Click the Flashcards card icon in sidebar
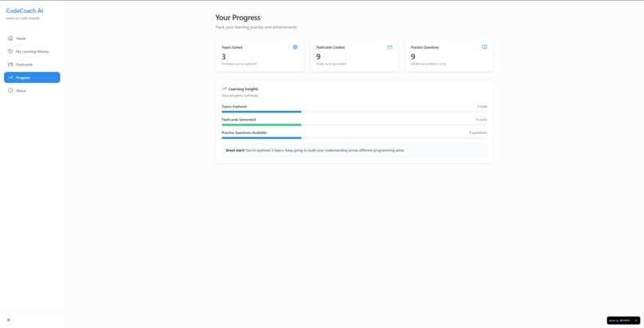 tap(10, 65)
